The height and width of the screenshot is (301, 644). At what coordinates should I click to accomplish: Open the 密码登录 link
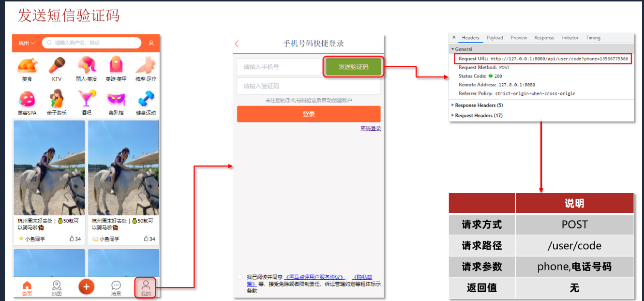pyautogui.click(x=371, y=128)
